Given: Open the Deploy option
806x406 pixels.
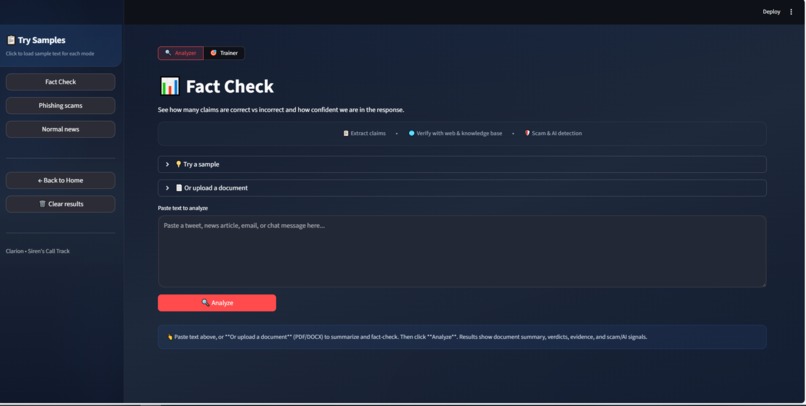Looking at the screenshot, I should click(x=771, y=12).
